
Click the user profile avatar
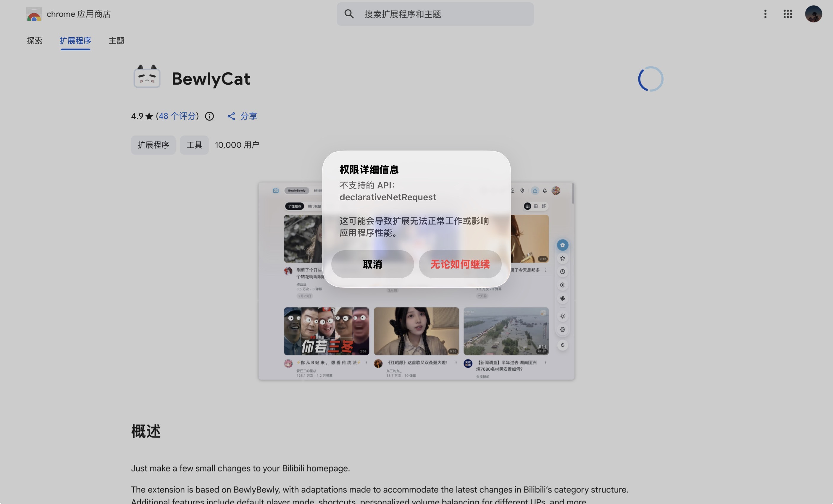[x=813, y=14]
